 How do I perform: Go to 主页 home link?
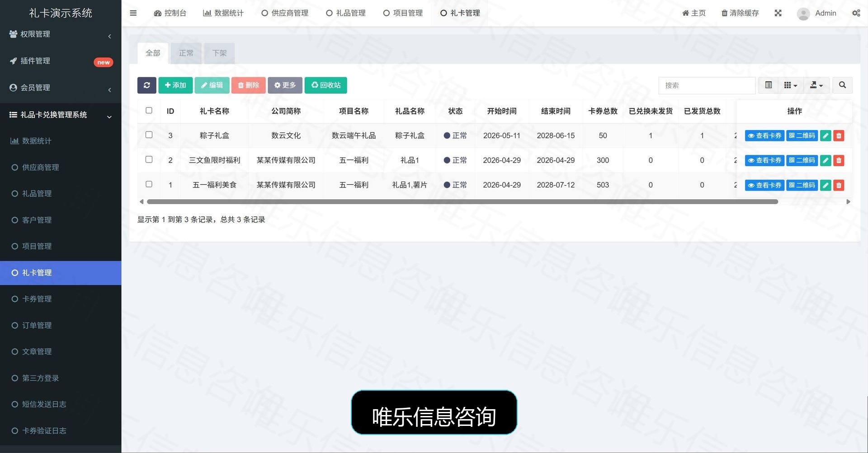point(694,13)
